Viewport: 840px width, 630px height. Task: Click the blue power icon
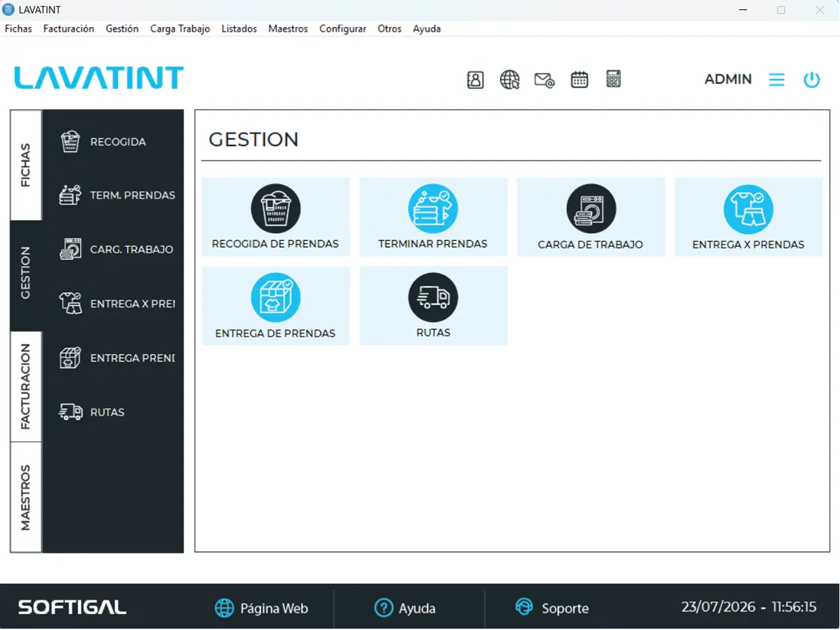pos(812,80)
